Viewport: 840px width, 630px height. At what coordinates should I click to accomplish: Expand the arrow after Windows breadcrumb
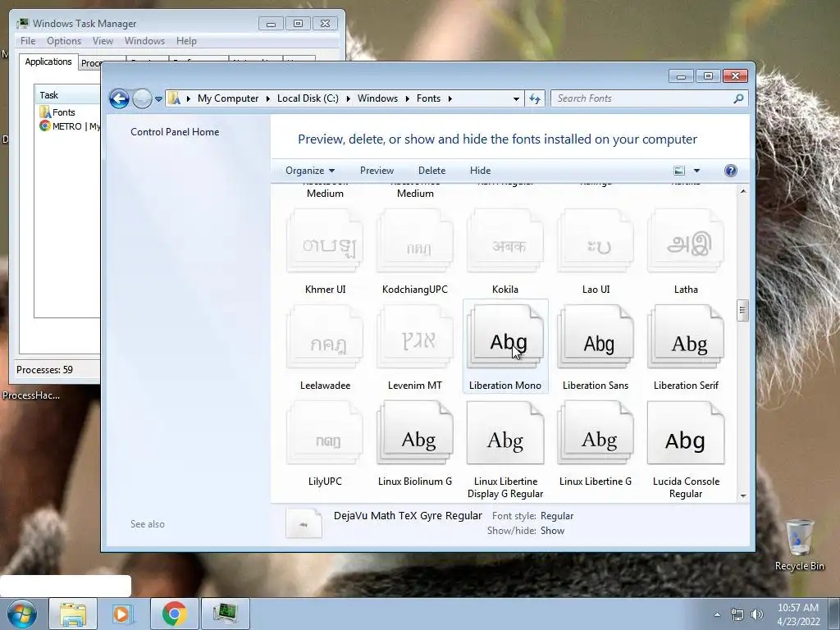click(x=407, y=98)
